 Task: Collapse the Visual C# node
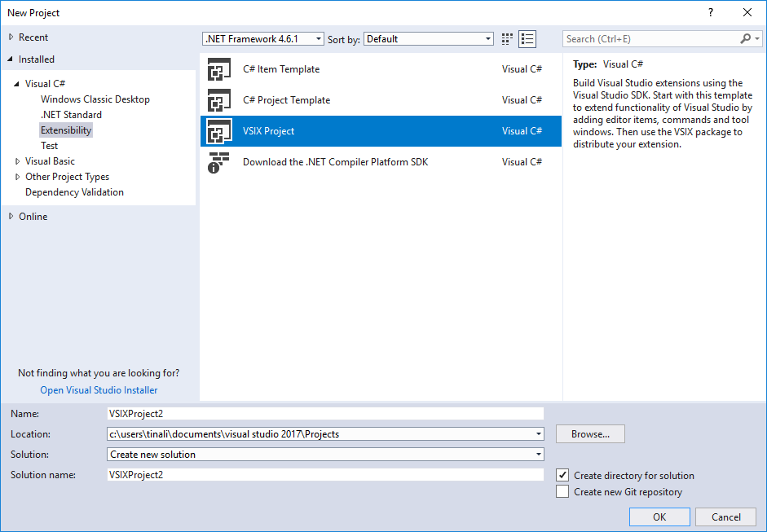[18, 83]
